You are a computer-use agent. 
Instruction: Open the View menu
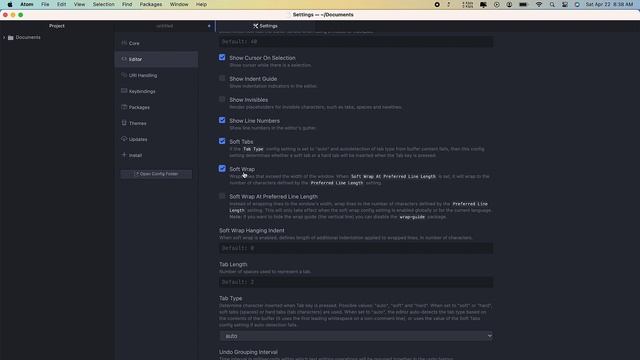point(79,4)
